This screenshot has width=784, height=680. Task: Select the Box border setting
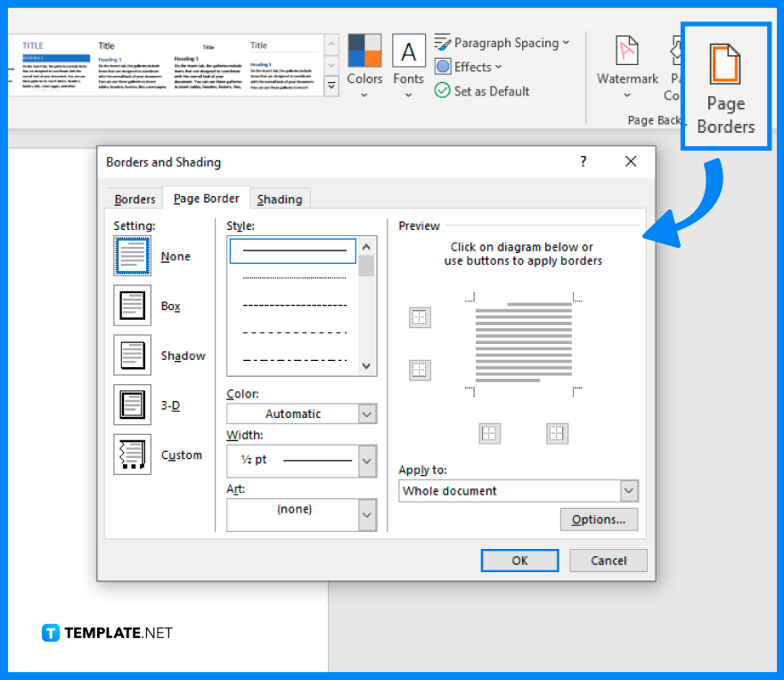(x=132, y=305)
